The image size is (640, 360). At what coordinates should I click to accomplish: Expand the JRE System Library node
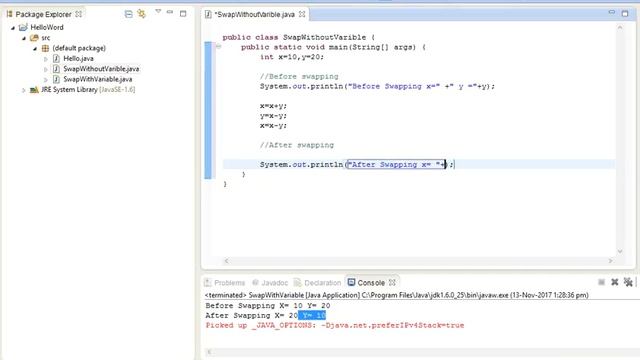[24, 90]
